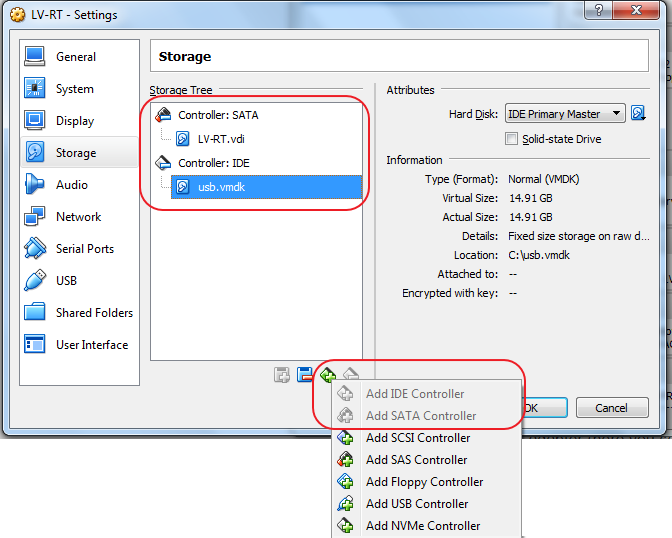Open Network settings in the sidebar
The width and height of the screenshot is (672, 538).
coord(78,217)
